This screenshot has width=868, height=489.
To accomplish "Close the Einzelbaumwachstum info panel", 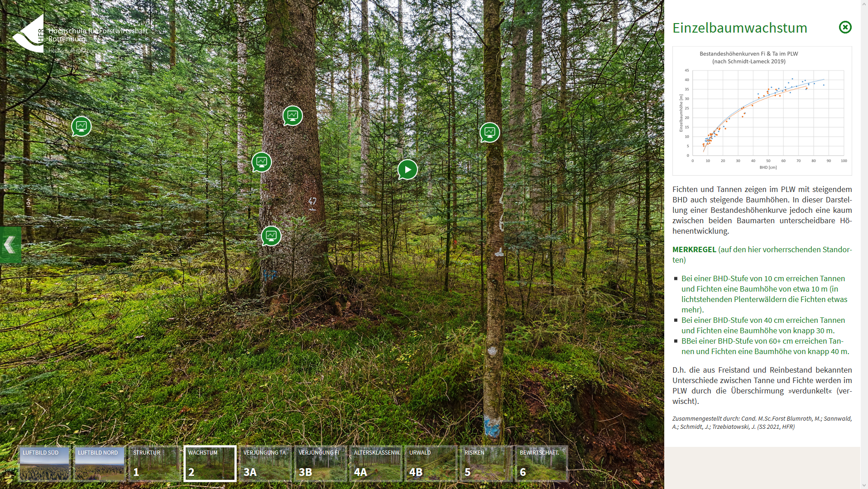I will point(845,28).
